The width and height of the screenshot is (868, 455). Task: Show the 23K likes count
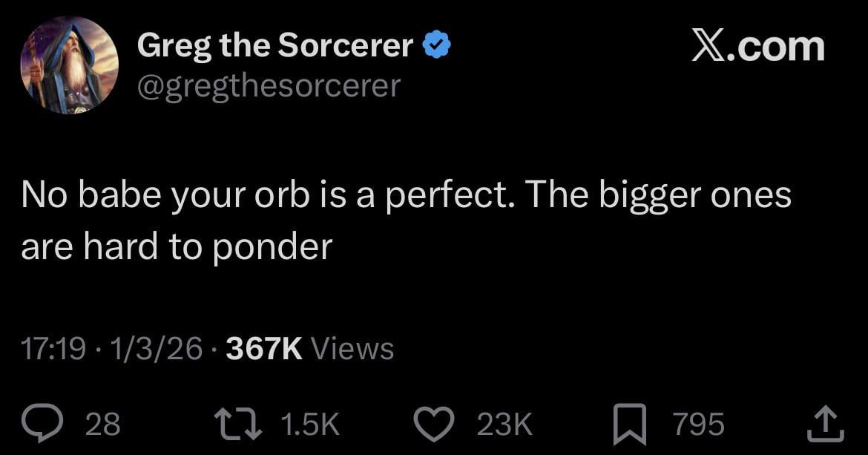504,424
